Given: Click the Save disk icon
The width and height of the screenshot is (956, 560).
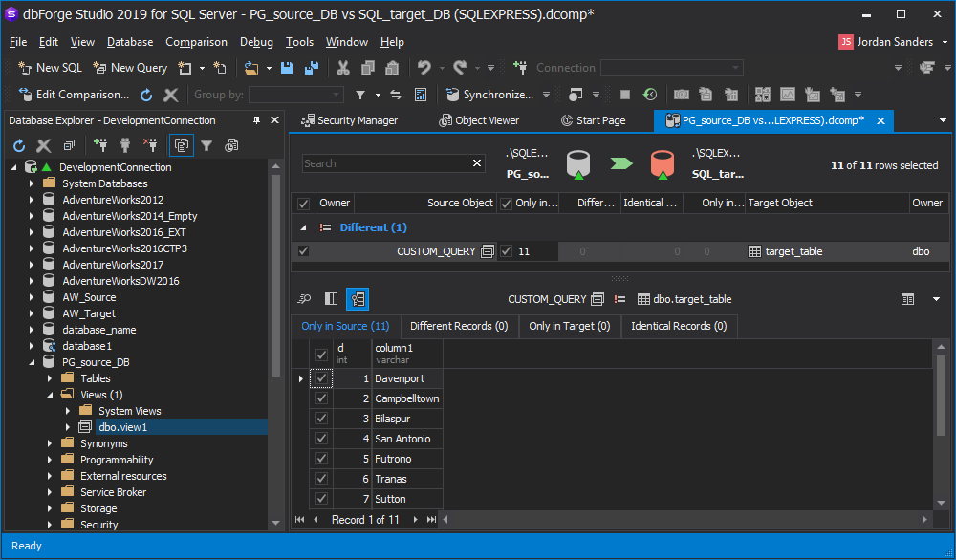Looking at the screenshot, I should (287, 68).
